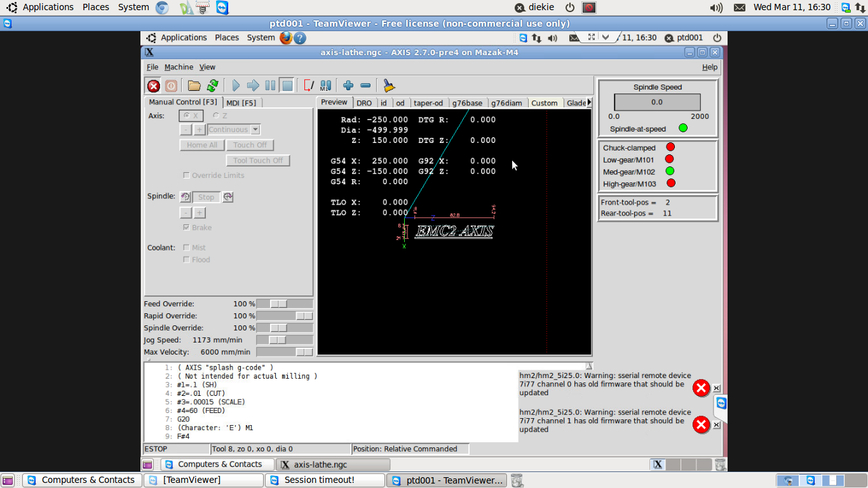Switch to the Custom tab
Image resolution: width=868 pixels, height=488 pixels.
(x=545, y=103)
